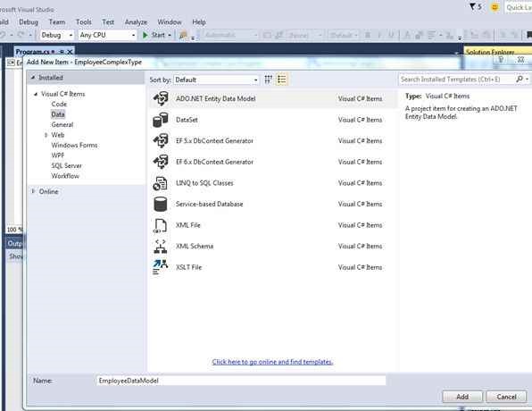Switch to small icons grid view
This screenshot has width=532, height=411.
pyautogui.click(x=269, y=80)
